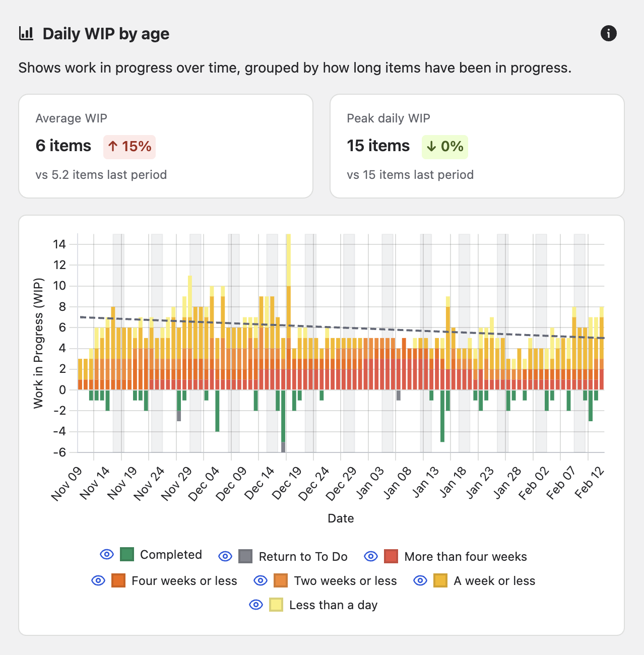This screenshot has width=644, height=655.
Task: Click the yellow Less than a day swatch
Action: tap(276, 605)
